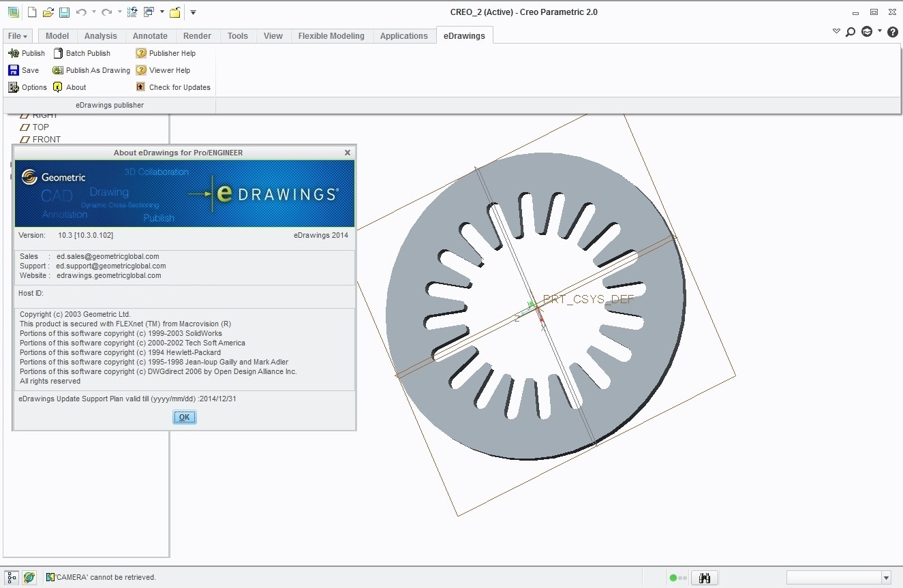
Task: Open Publisher Help
Action: (166, 53)
